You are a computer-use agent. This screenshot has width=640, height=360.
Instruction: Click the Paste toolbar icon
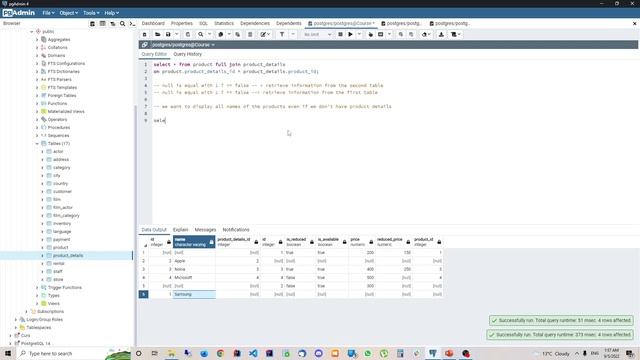click(x=238, y=35)
